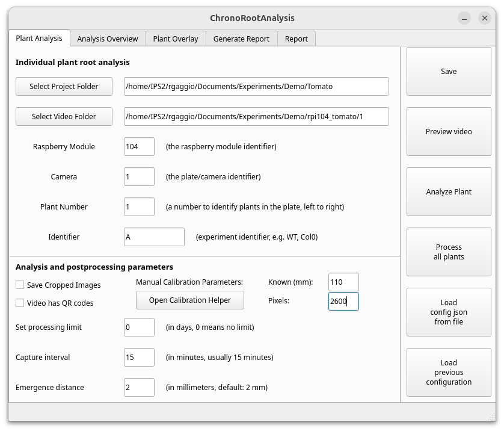Start analyzing the plant
504x431 pixels.
[449, 191]
